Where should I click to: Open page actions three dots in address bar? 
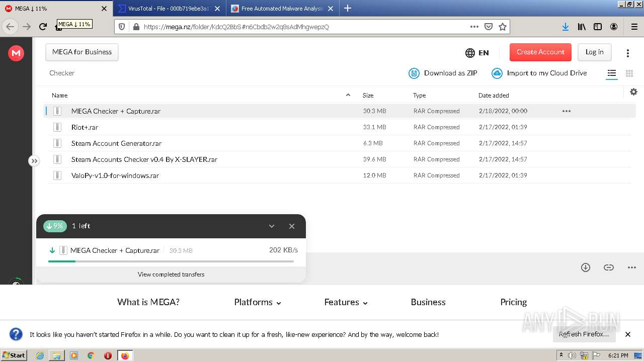(x=474, y=27)
